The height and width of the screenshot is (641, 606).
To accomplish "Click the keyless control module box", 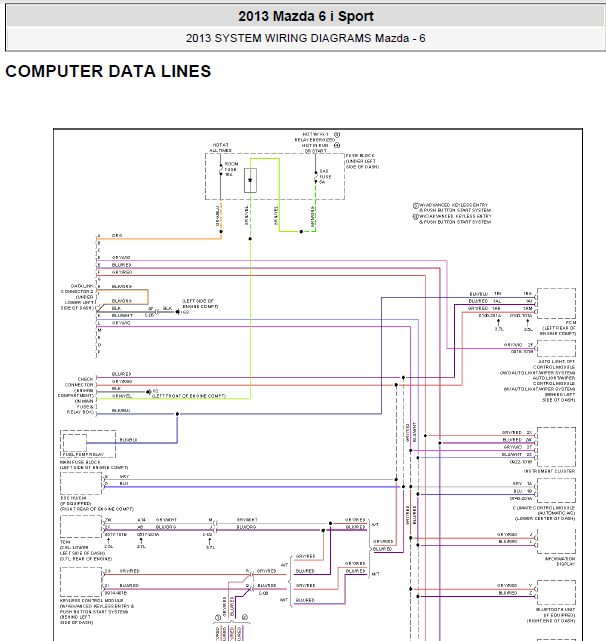I will click(81, 582).
